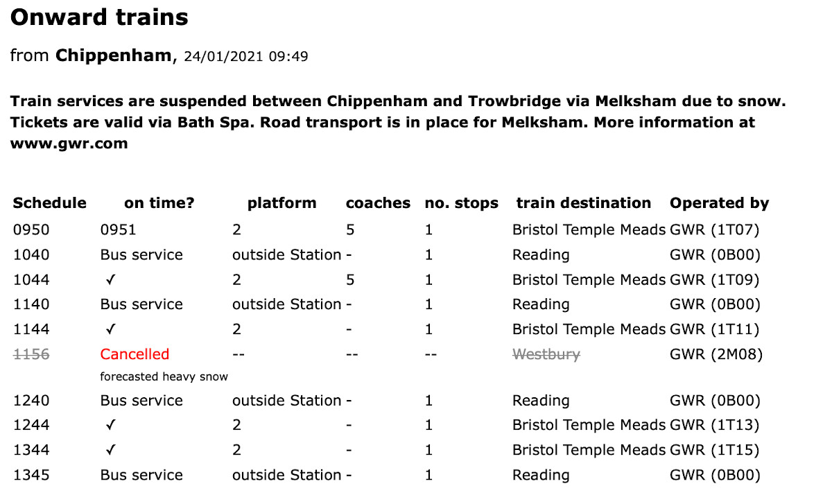Click the 'on time?' column header

click(159, 203)
